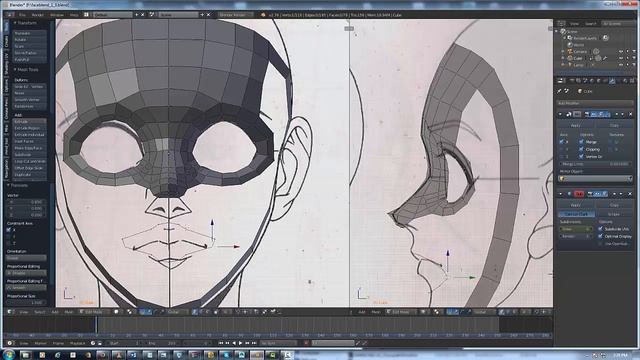Image resolution: width=640 pixels, height=360 pixels.
Task: Select the Lamp object in outliner
Action: 578,65
